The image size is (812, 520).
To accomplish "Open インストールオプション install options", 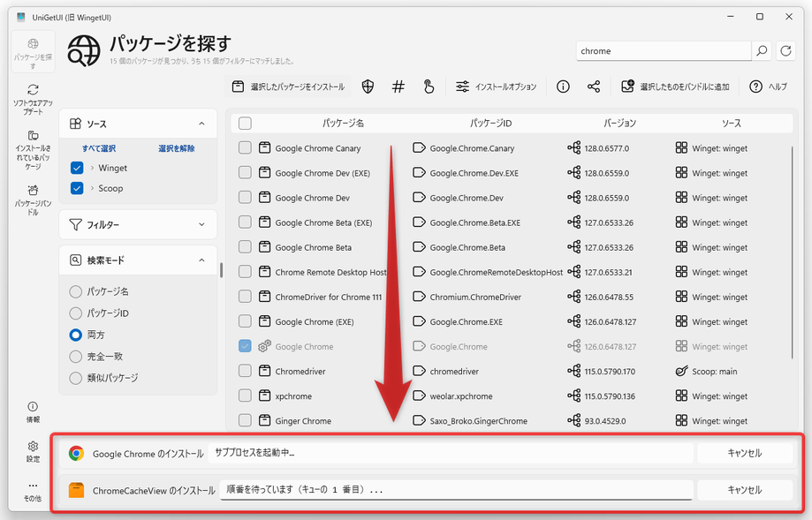I will tap(496, 87).
